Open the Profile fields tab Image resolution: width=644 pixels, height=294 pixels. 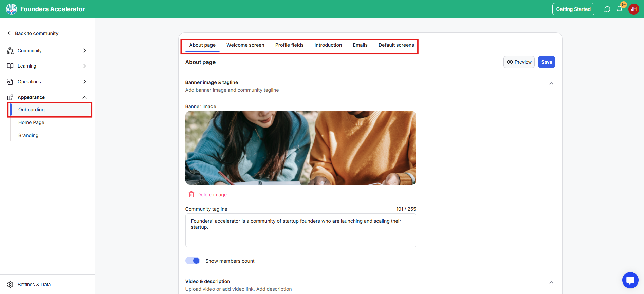tap(290, 45)
